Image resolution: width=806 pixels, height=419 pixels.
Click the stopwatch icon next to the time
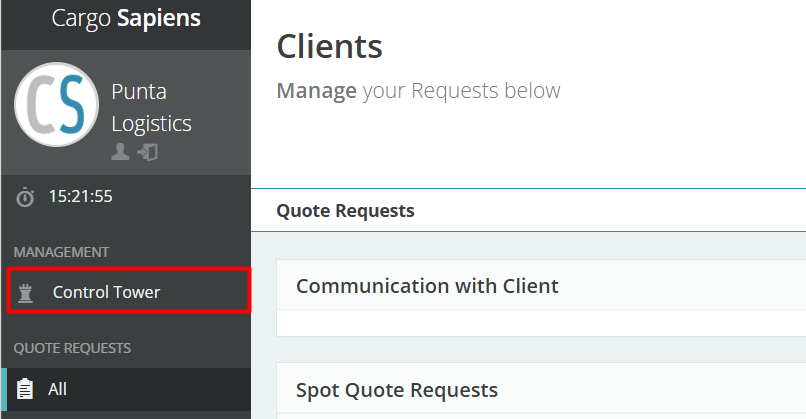coord(26,197)
